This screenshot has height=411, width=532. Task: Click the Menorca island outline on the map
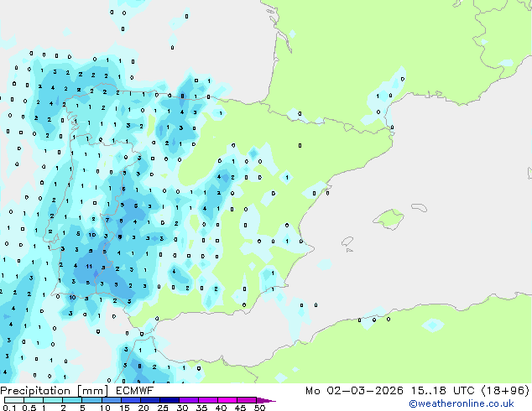point(419,207)
